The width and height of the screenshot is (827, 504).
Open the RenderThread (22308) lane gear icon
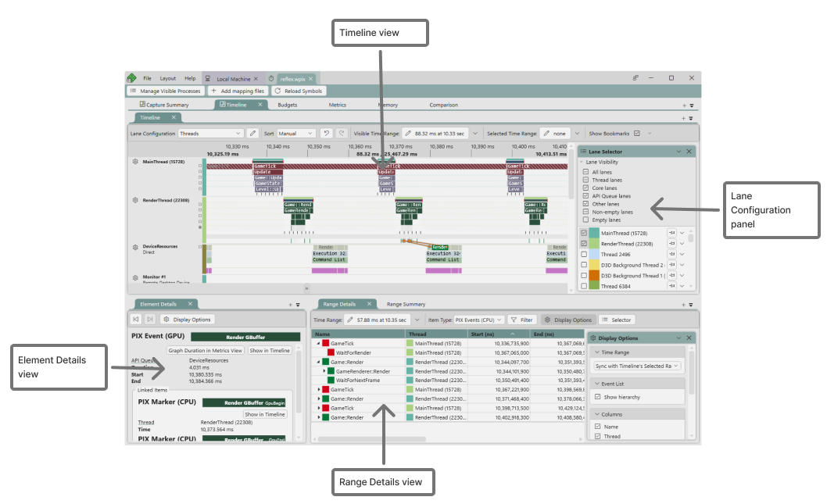pyautogui.click(x=135, y=200)
